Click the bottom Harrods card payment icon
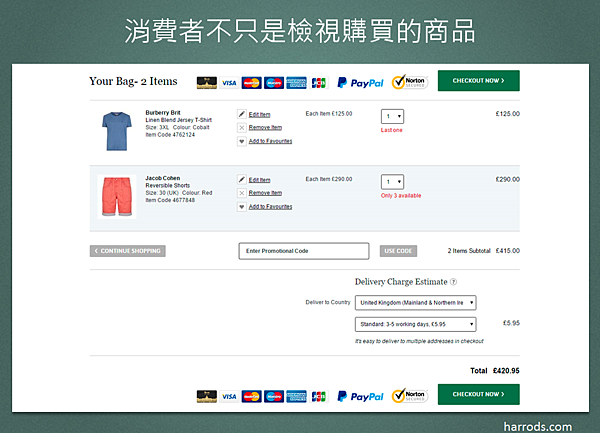This screenshot has width=600, height=433. [x=207, y=396]
